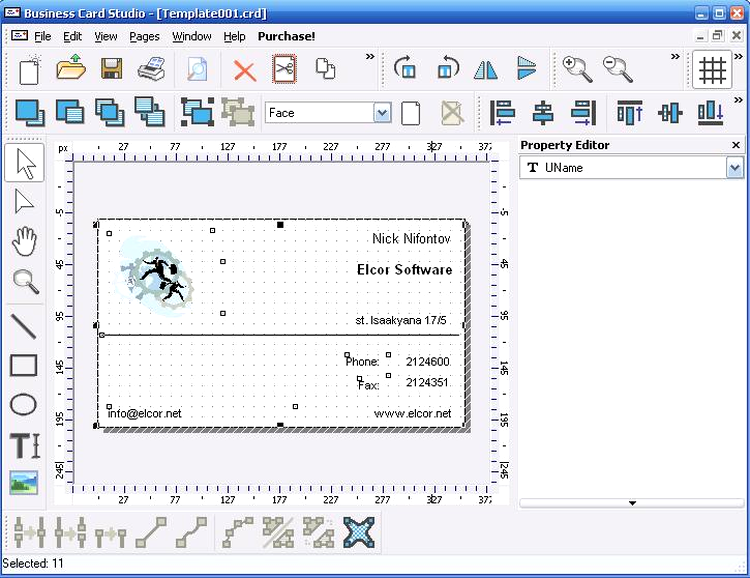Open the File menu

click(x=43, y=36)
